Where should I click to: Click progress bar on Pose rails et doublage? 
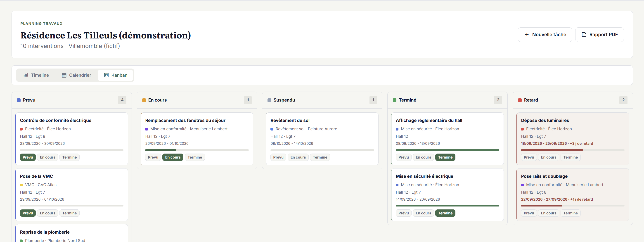point(573,206)
